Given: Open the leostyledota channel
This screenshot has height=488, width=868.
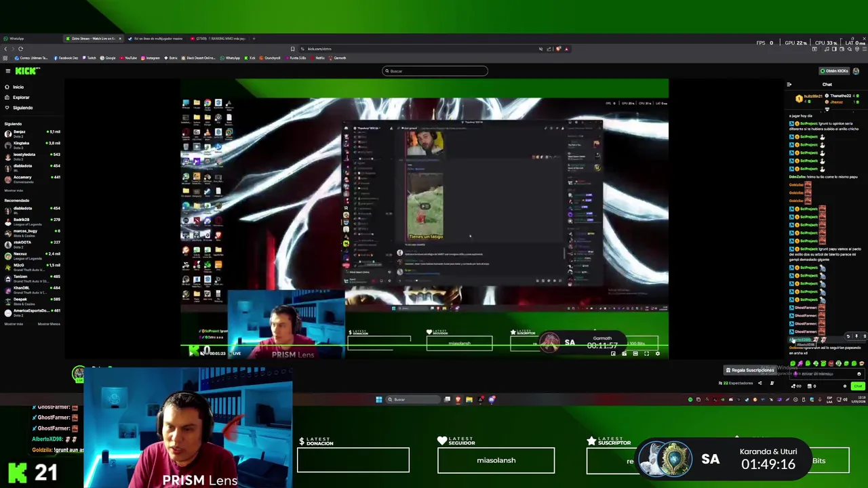Looking at the screenshot, I should tap(33, 156).
